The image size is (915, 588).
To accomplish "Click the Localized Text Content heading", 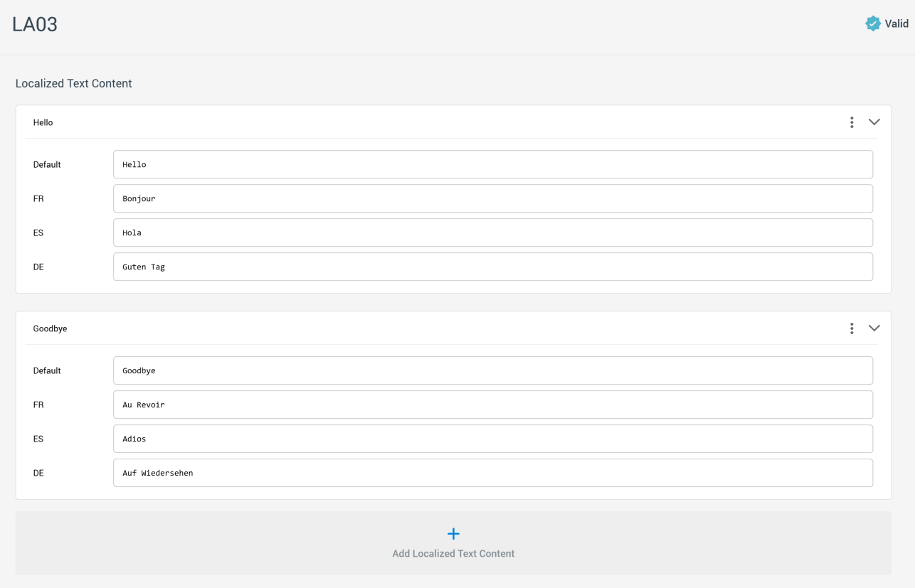I will point(74,83).
